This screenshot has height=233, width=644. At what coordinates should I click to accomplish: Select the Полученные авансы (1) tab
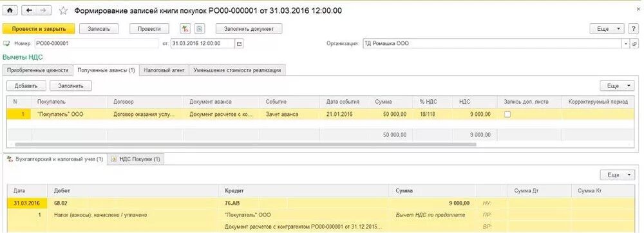106,70
